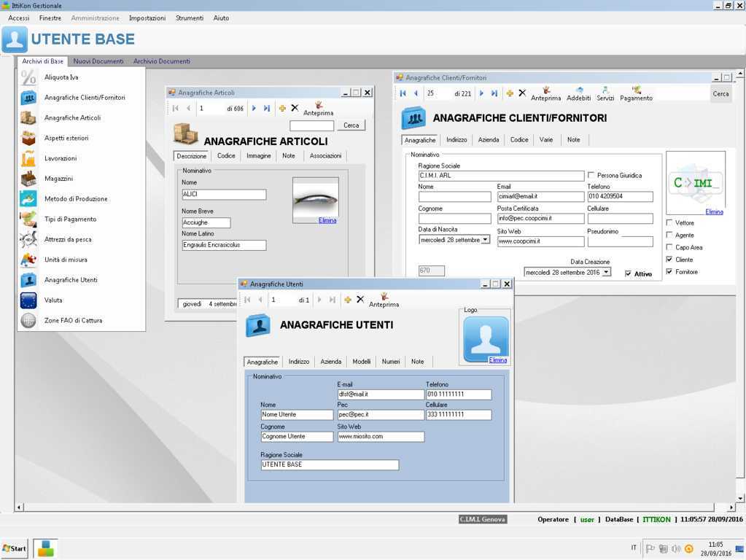Open IttiKon taskbar application icon
This screenshot has height=560, width=746.
[46, 548]
